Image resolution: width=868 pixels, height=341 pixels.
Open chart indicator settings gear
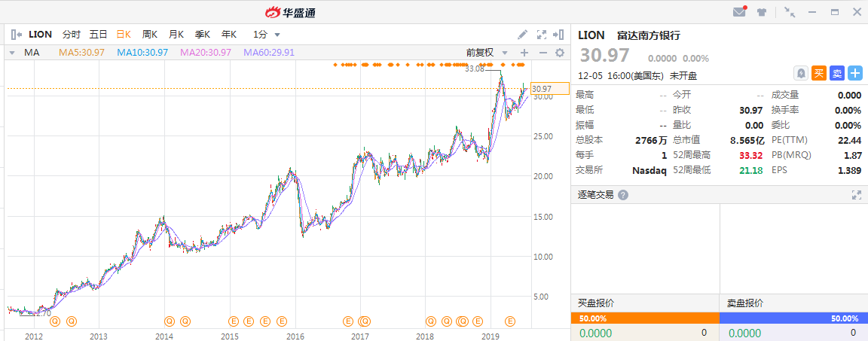tap(560, 53)
